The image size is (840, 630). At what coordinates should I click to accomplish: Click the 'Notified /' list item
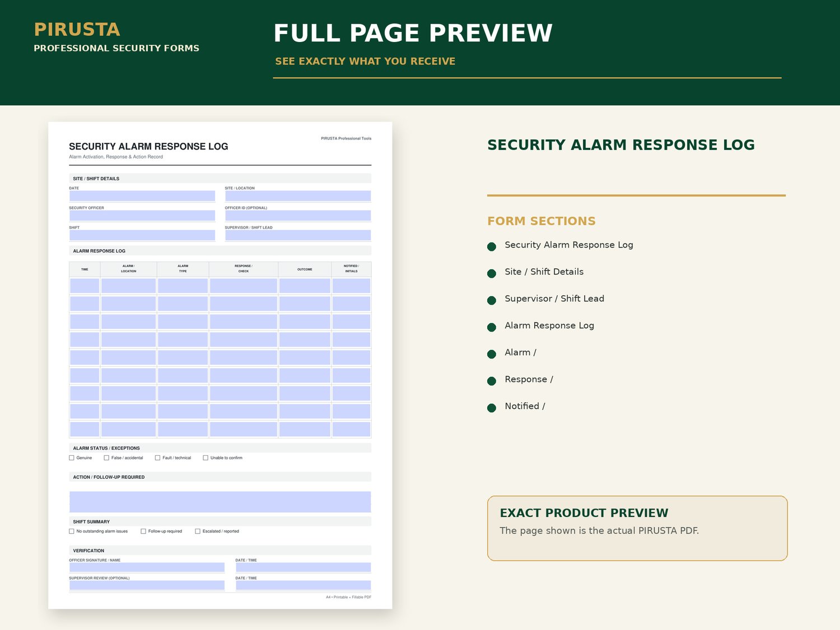point(525,407)
